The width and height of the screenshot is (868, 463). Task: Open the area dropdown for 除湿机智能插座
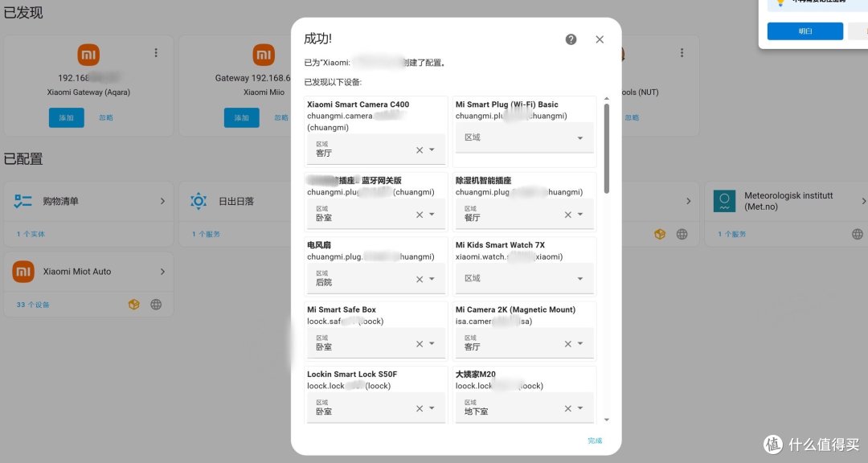click(580, 215)
